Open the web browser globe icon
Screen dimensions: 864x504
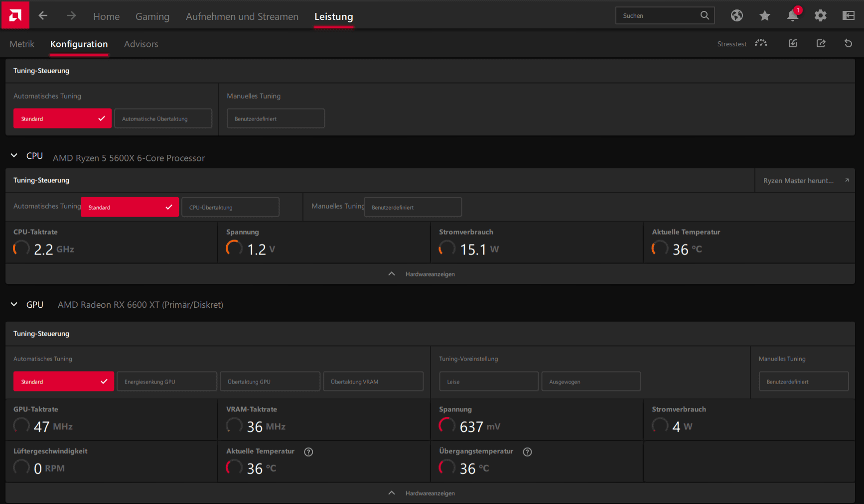736,15
